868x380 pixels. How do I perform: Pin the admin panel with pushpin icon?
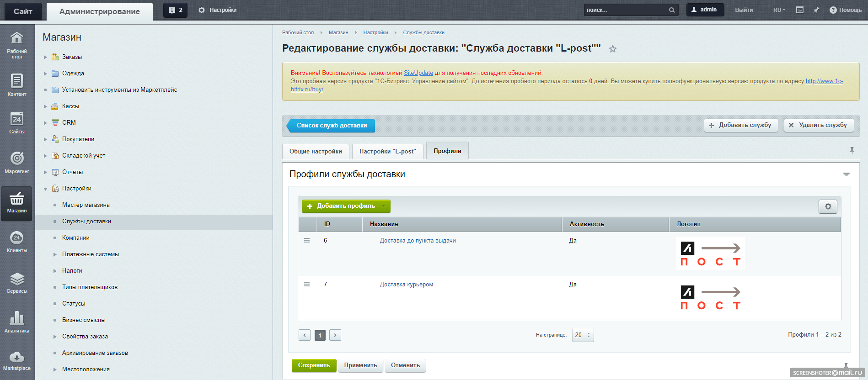click(x=816, y=10)
